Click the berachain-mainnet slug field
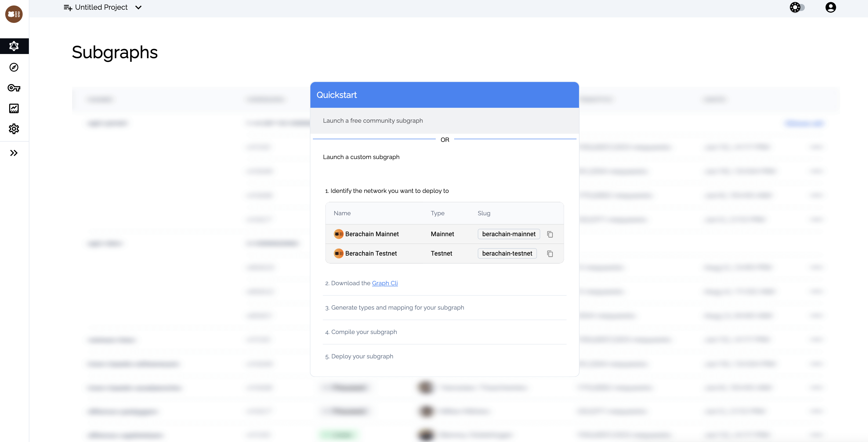 509,234
